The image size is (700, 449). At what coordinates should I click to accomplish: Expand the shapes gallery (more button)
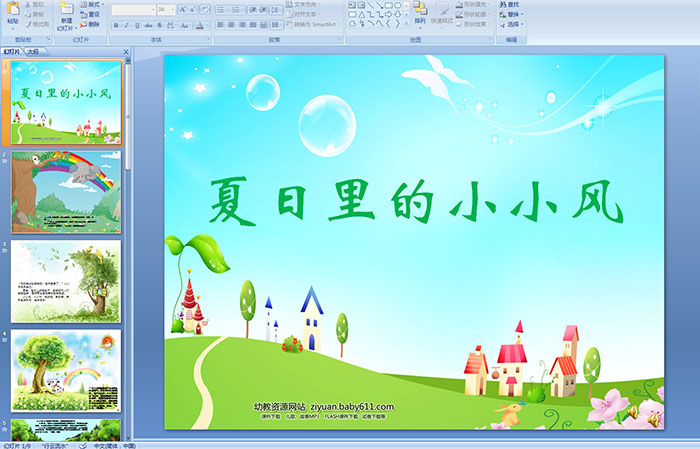click(x=406, y=23)
